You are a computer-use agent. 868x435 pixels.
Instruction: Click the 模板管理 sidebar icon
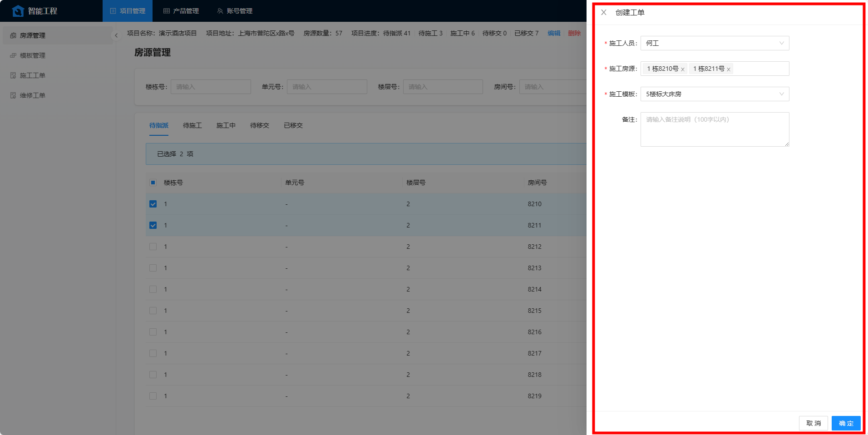point(13,55)
